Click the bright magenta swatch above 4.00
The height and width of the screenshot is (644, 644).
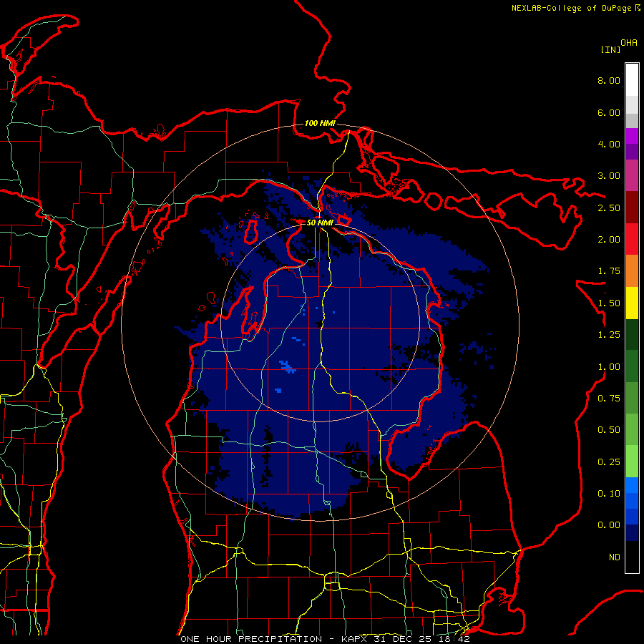(x=632, y=136)
